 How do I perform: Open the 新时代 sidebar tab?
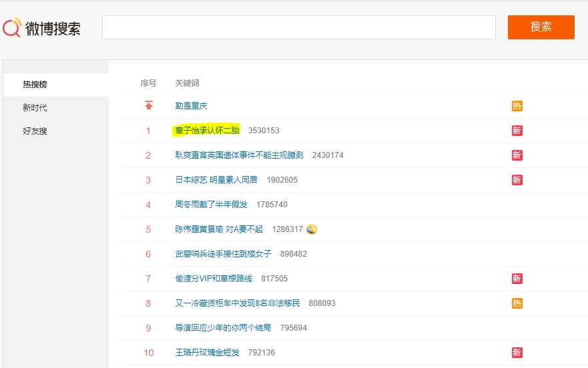(35, 108)
